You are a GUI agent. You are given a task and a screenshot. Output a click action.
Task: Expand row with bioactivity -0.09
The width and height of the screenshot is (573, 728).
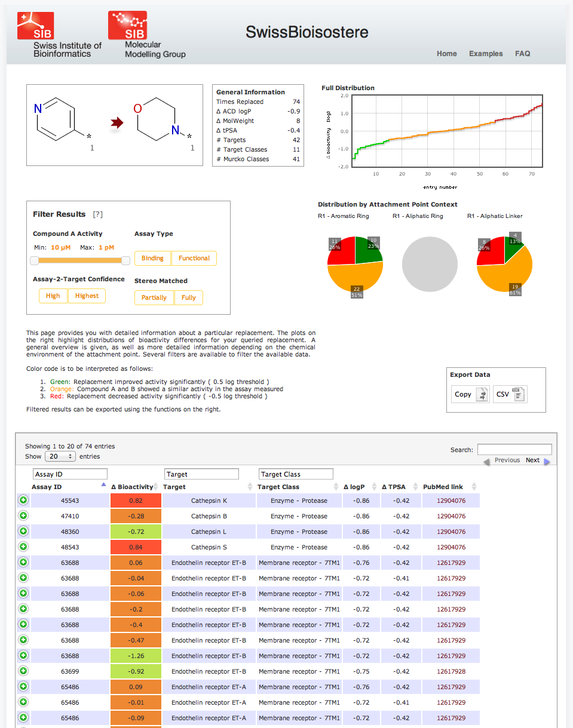(x=23, y=718)
